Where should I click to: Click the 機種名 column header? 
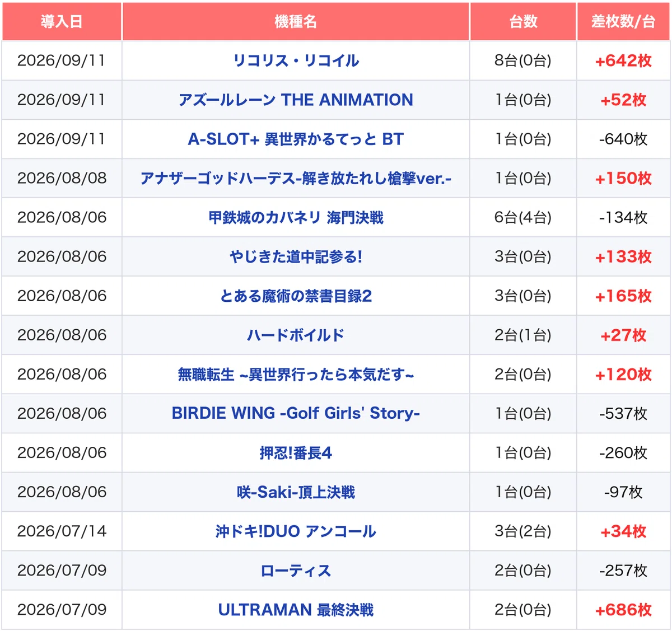(296, 21)
